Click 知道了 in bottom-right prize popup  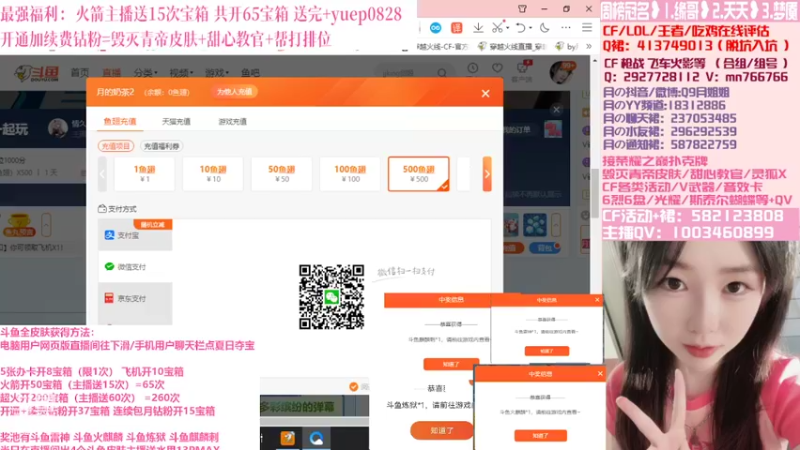click(540, 436)
